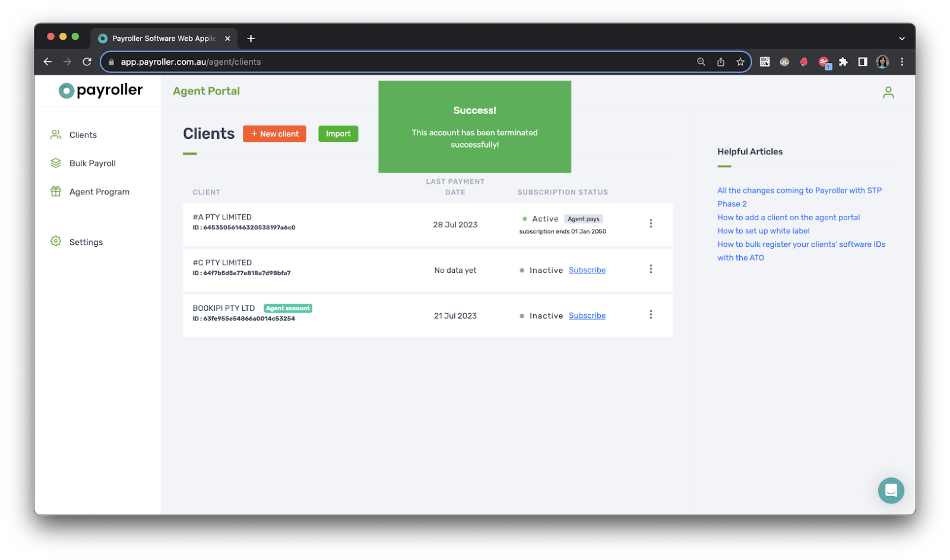
Task: Click the 'No data yet' cell
Action: coord(455,271)
